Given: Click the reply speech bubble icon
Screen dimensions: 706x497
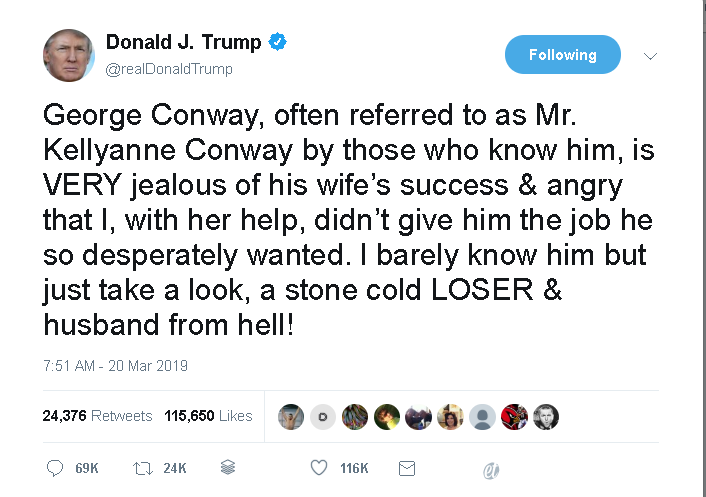Looking at the screenshot, I should [x=54, y=468].
